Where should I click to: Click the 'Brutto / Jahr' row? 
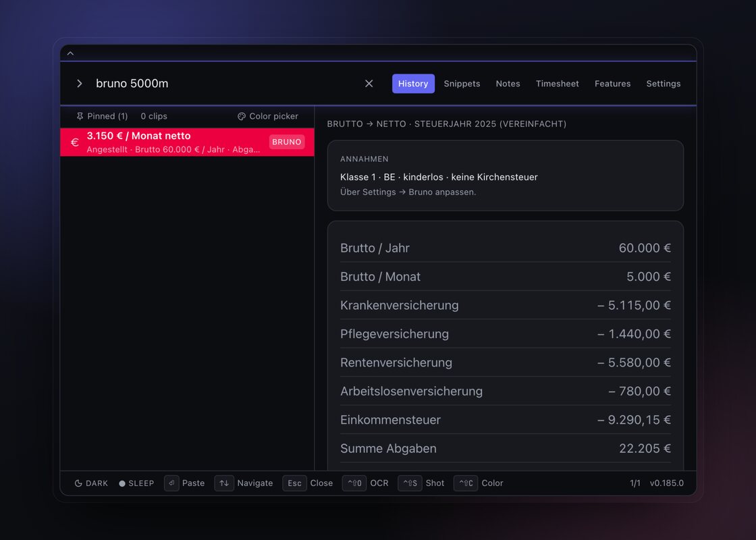[x=506, y=248]
